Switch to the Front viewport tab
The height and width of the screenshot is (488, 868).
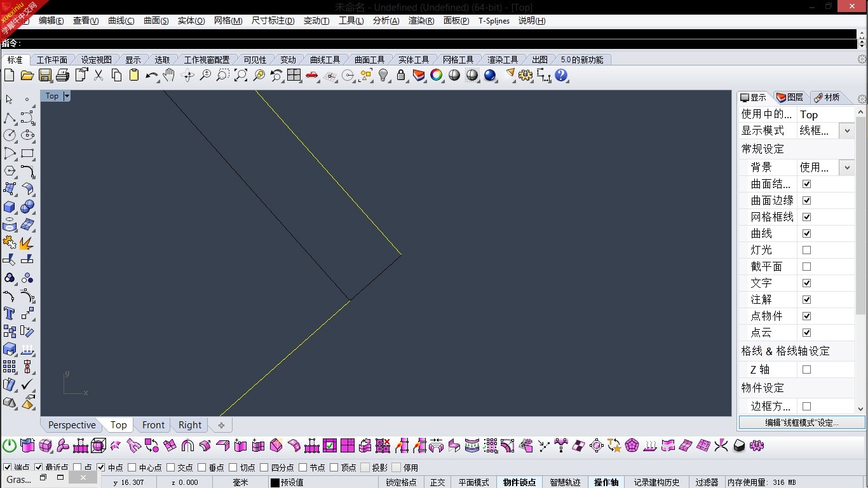153,425
